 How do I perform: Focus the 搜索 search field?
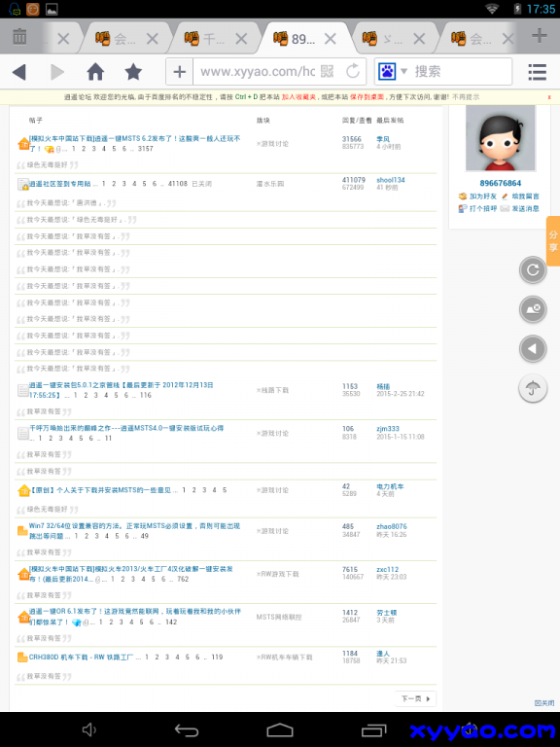point(461,71)
